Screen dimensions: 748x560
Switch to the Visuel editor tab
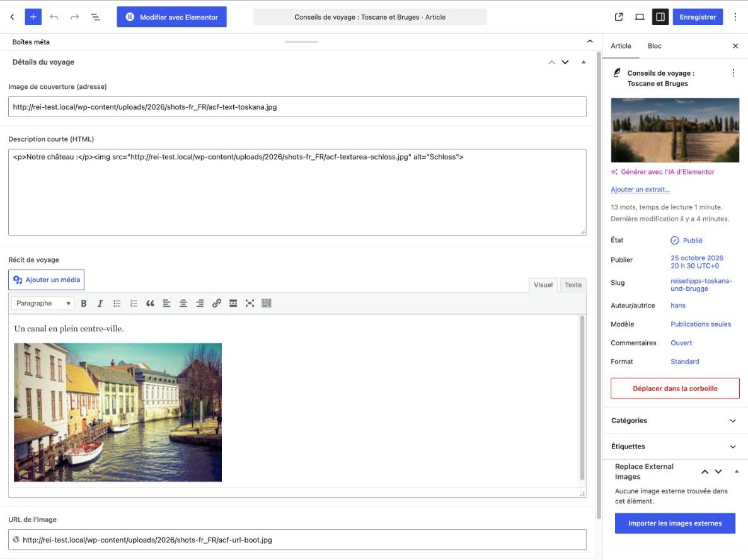[x=543, y=285]
